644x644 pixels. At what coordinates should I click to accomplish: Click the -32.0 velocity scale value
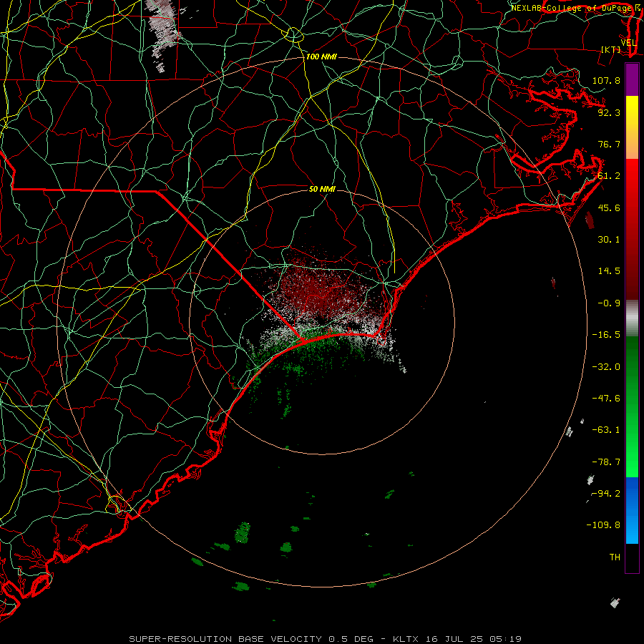[x=606, y=367]
